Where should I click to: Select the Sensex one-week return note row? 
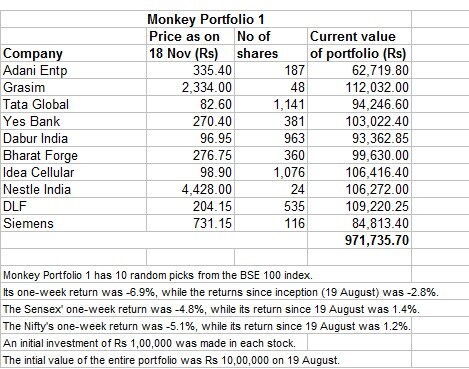(211, 309)
